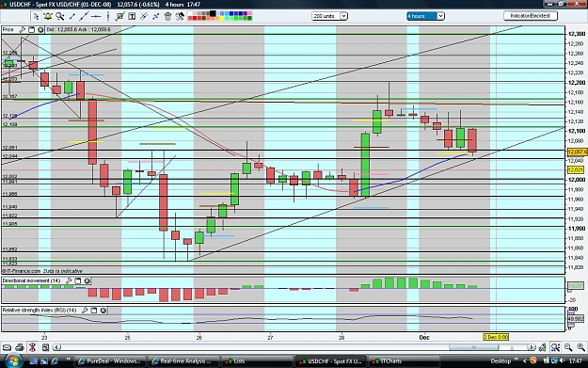The image size is (588, 368).
Task: Pick the pink color swatch
Action: [249, 13]
